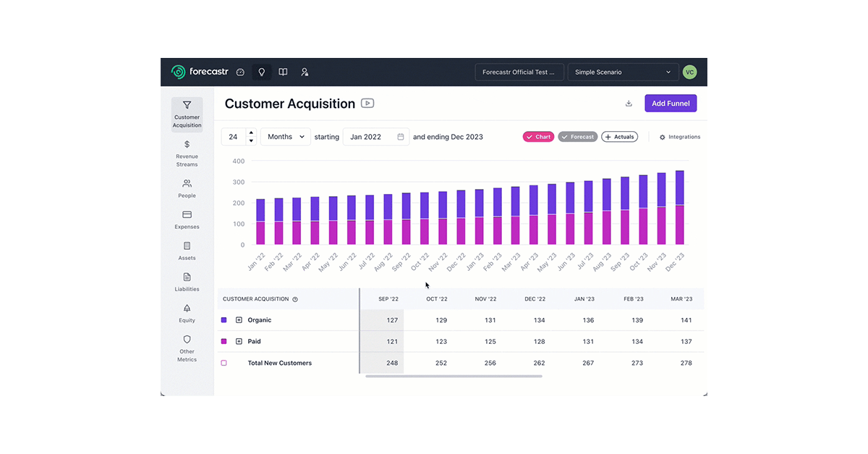Click the Jan '22 bar in chart

click(x=260, y=222)
